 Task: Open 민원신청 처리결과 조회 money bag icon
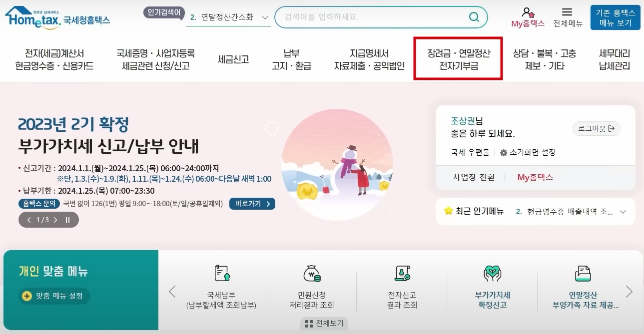[x=312, y=274]
